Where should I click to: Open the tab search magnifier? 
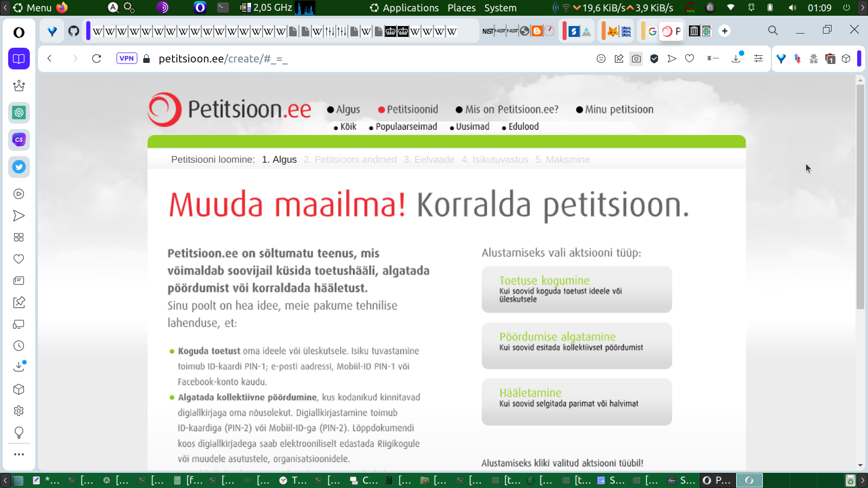(x=773, y=31)
